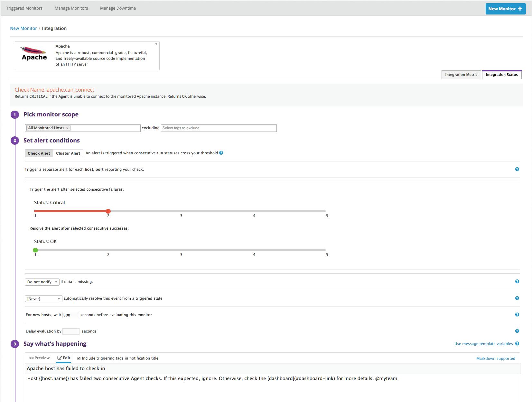Open help icon for delay evaluation
Screen dimensions: 532x402
pyautogui.click(x=517, y=331)
